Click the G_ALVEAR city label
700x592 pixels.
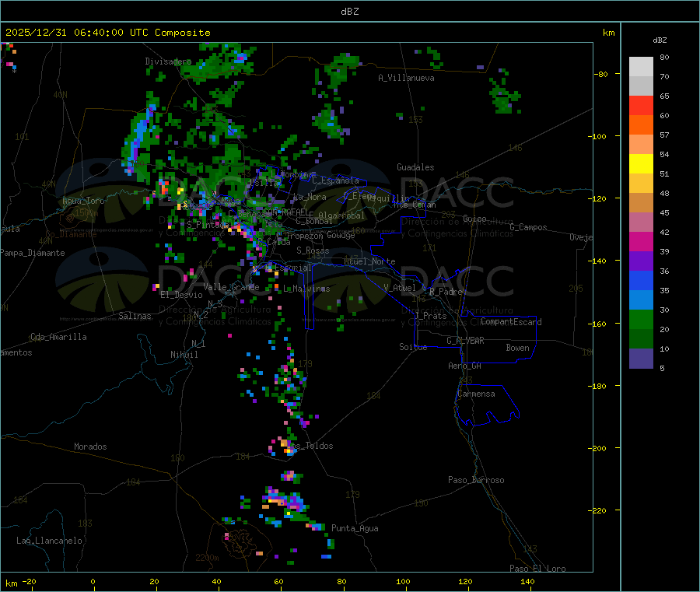[465, 341]
